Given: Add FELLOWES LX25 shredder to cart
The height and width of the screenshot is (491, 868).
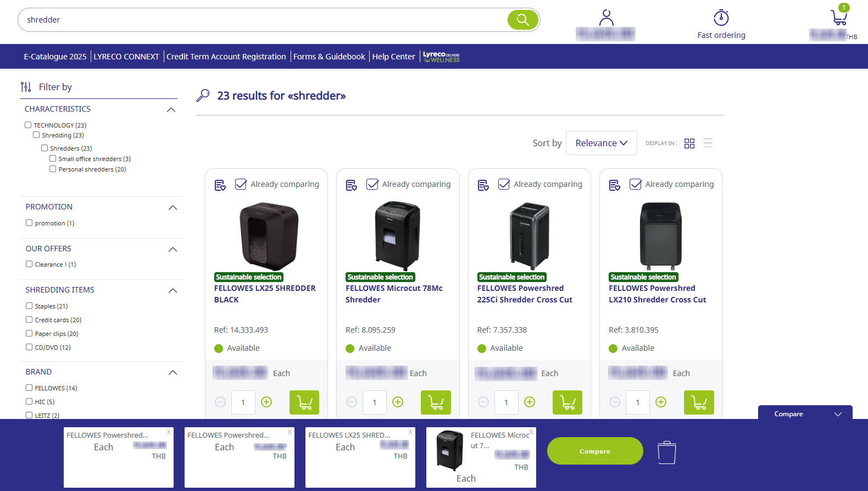Looking at the screenshot, I should [x=304, y=402].
